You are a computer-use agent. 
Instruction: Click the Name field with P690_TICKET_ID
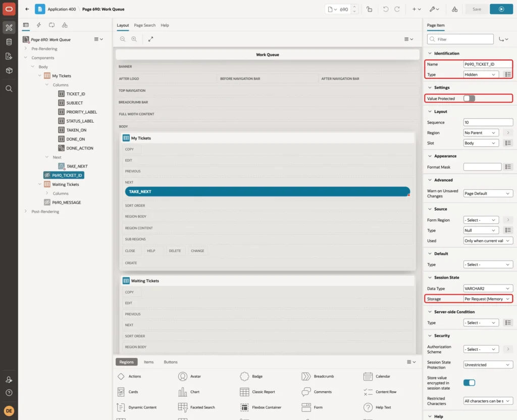(488, 64)
